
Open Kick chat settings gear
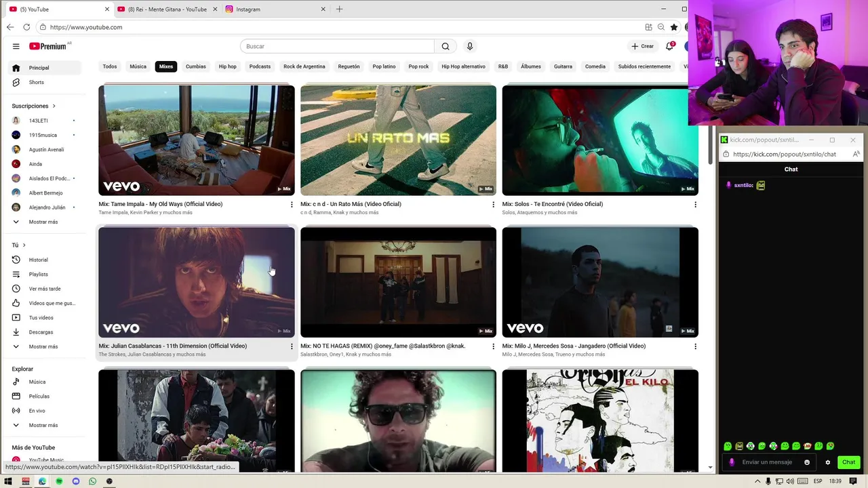pos(827,462)
